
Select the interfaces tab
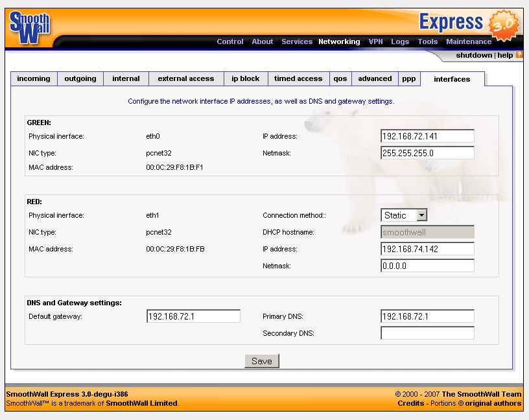[x=452, y=79]
